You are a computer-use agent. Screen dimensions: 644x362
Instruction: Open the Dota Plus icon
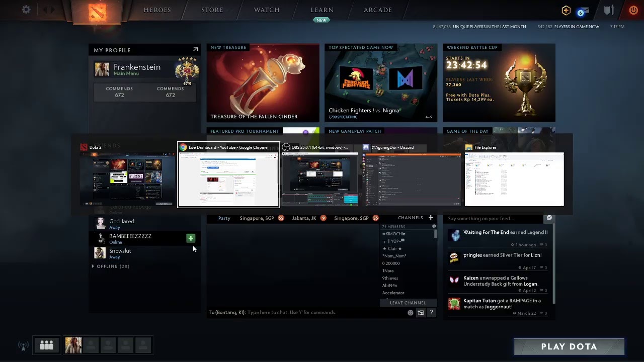point(566,10)
